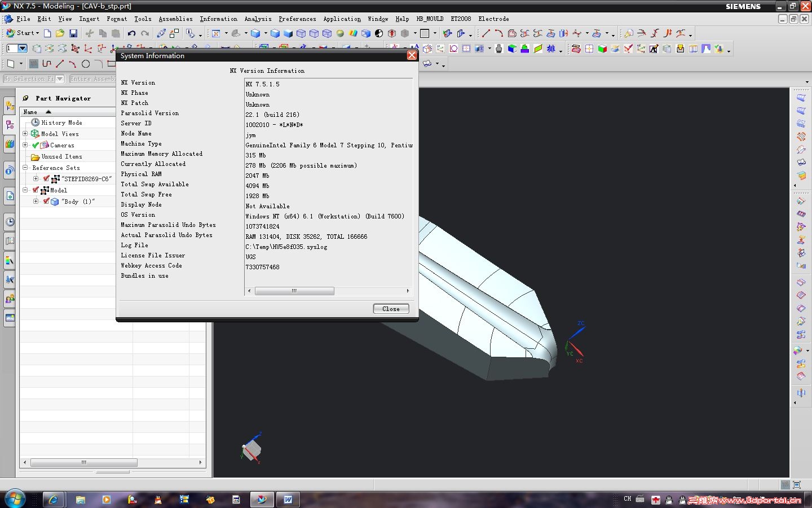The height and width of the screenshot is (508, 812).
Task: Select the History Mode tree item
Action: tap(61, 122)
